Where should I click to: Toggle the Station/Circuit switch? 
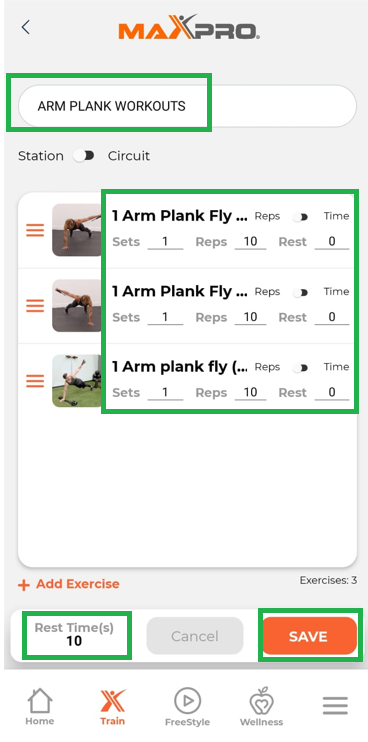click(85, 156)
